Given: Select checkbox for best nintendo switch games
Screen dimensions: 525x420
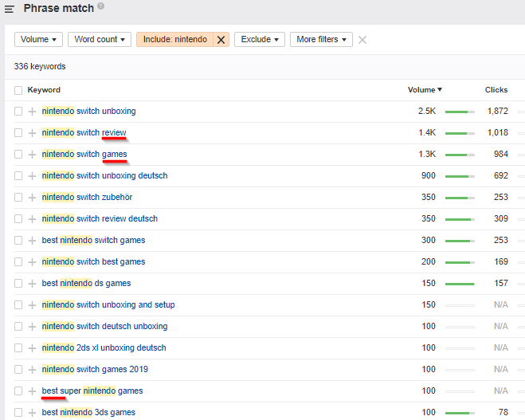Looking at the screenshot, I should pos(18,241).
